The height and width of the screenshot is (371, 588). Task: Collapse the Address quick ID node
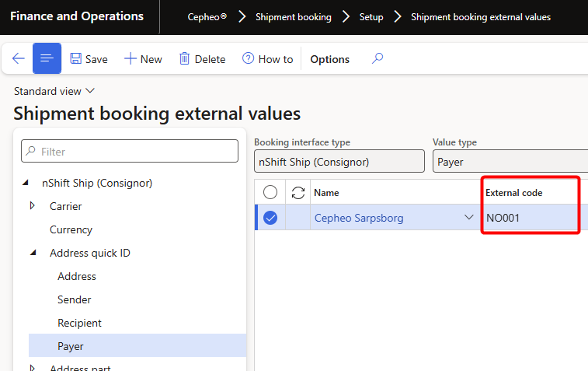pos(32,253)
